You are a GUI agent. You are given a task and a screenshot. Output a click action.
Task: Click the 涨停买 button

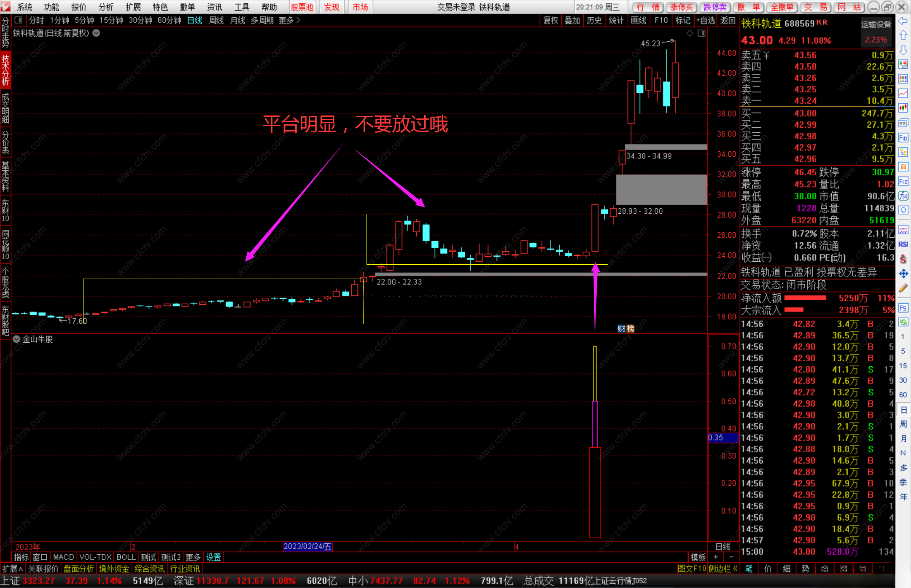(x=682, y=7)
